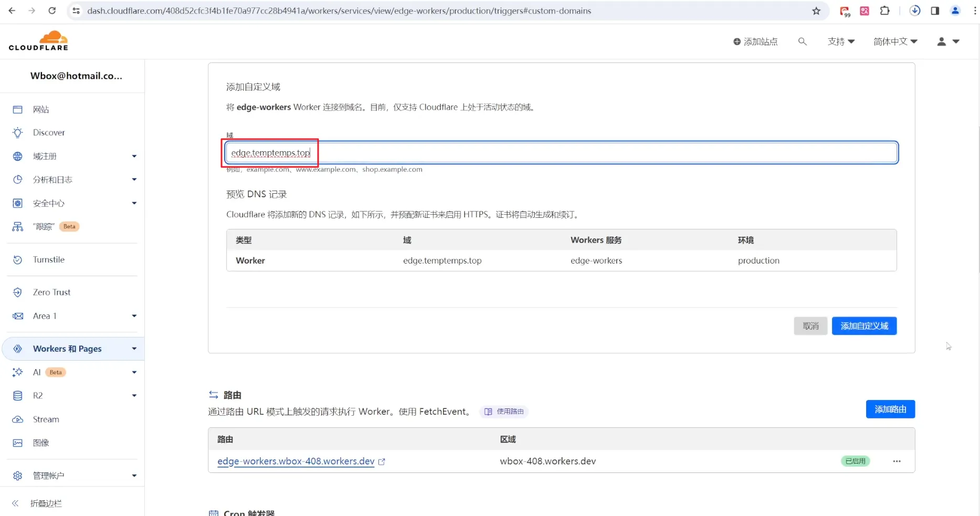Viewport: 980px width, 516px height.
Task: Click the 域 domain input field
Action: [561, 153]
